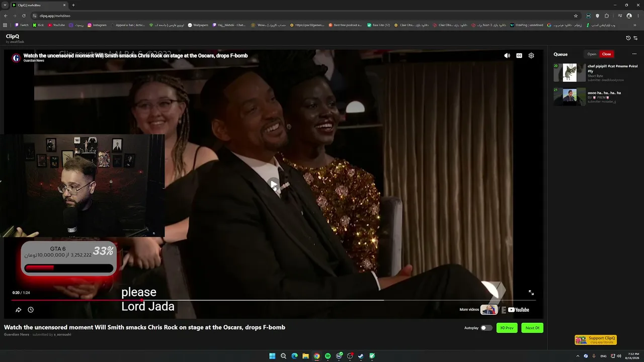The image size is (644, 362).
Task: Click Guardian News below the video title
Action: [x=17, y=335]
